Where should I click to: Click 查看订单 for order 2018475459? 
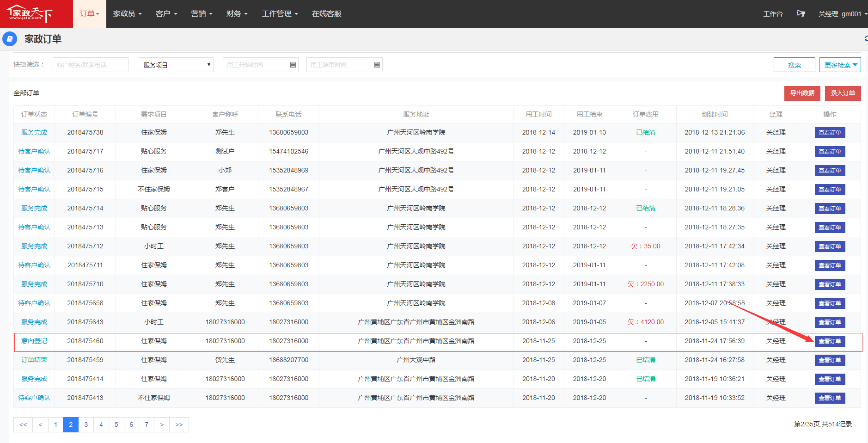(x=830, y=360)
